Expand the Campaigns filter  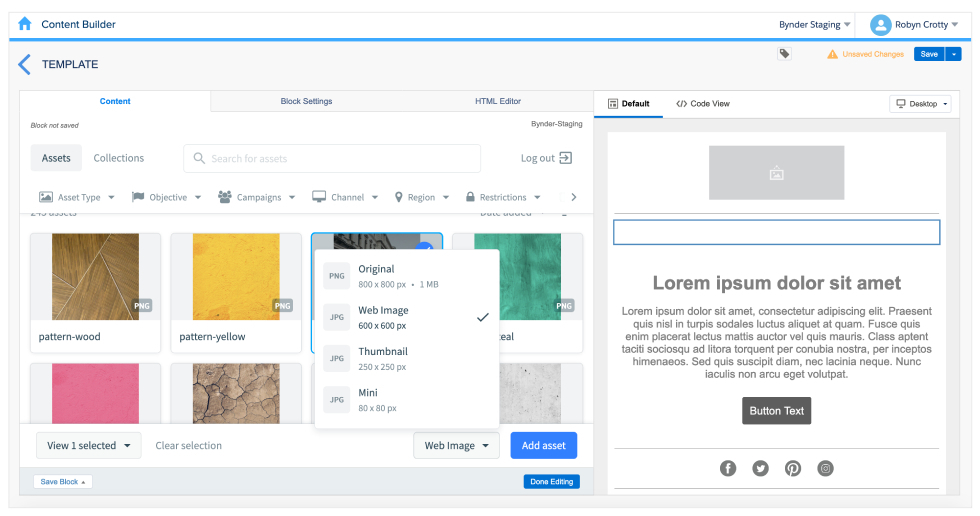pyautogui.click(x=256, y=197)
